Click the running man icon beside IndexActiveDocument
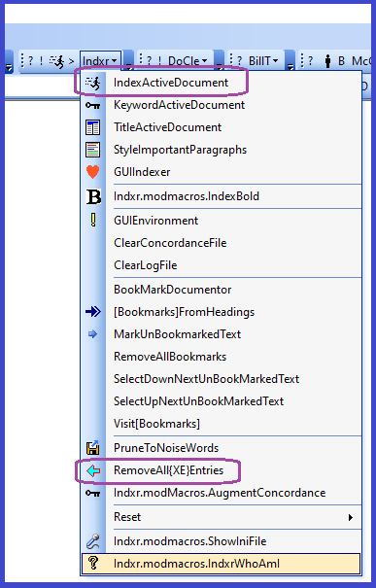376x588 pixels. (x=92, y=83)
